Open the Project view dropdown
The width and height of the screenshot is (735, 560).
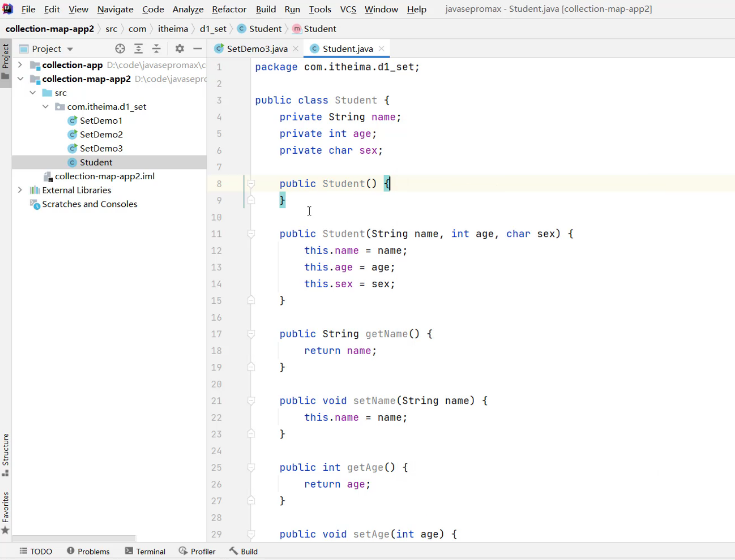70,49
